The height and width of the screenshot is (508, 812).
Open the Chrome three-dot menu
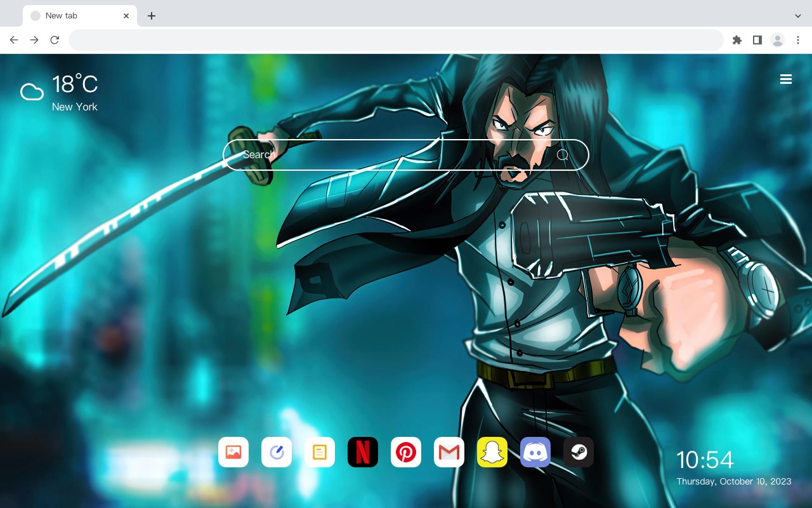click(798, 40)
